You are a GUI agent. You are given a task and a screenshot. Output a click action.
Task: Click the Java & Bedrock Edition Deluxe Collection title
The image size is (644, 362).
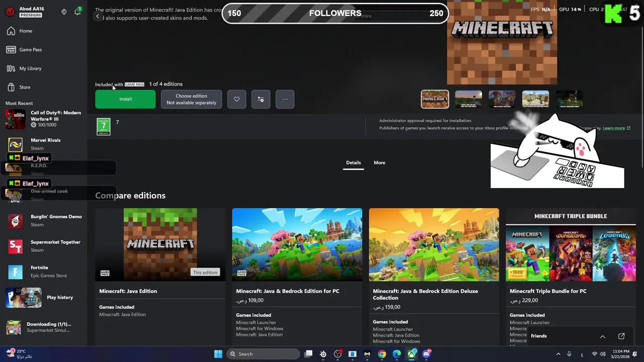click(x=426, y=294)
